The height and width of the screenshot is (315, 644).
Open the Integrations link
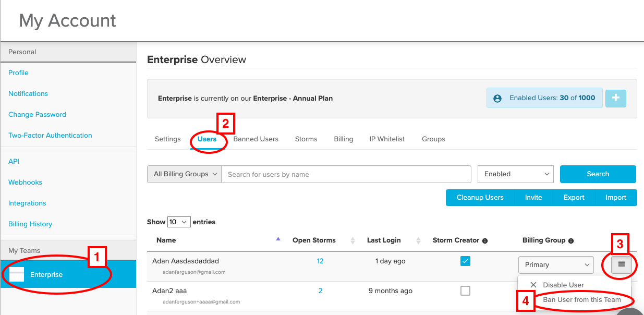(27, 203)
